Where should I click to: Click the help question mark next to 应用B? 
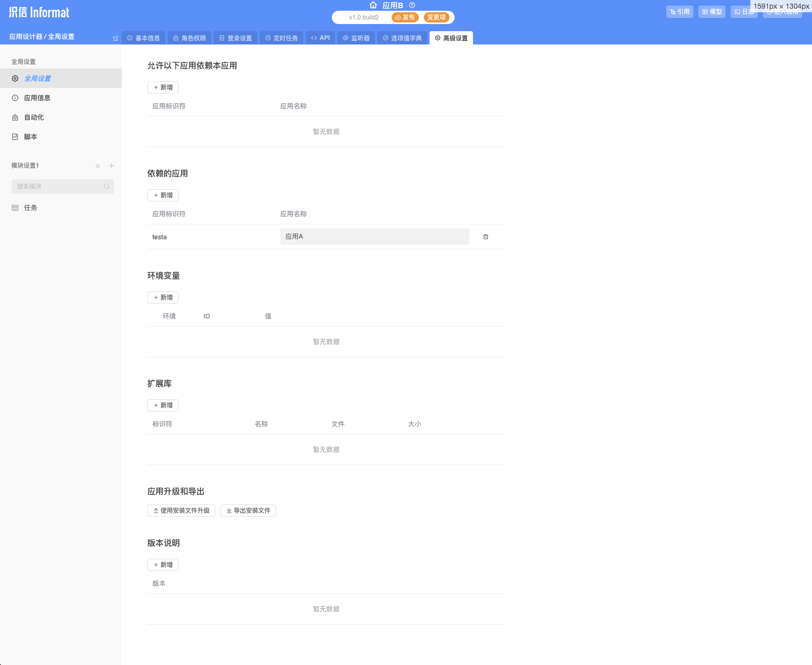pos(412,5)
